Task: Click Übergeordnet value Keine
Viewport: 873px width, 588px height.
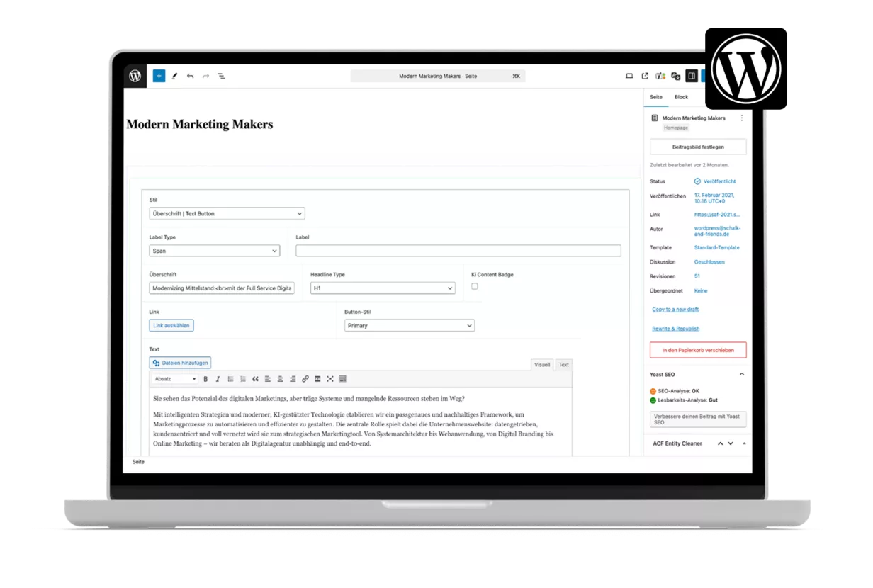Action: 701,291
